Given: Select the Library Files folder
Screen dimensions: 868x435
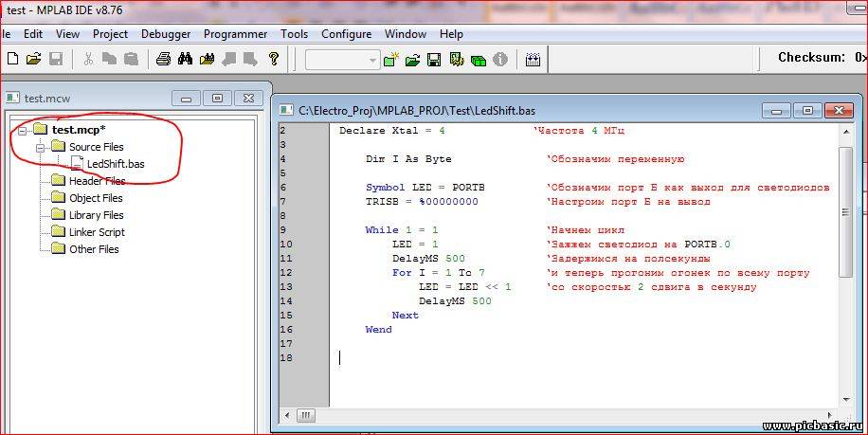Looking at the screenshot, I should 97,215.
